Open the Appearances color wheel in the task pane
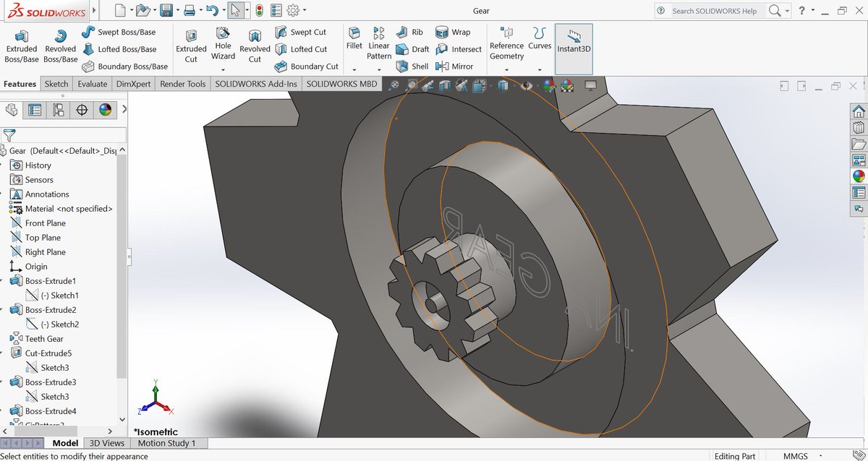The height and width of the screenshot is (461, 868). click(859, 176)
